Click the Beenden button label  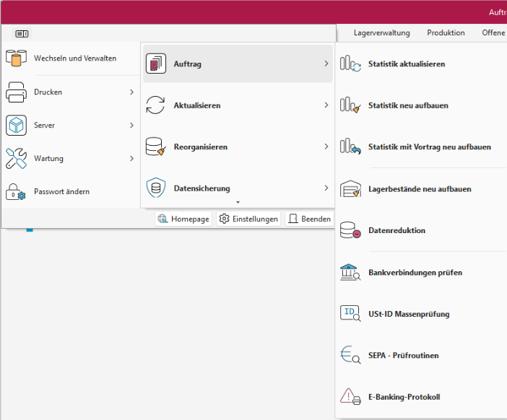click(x=316, y=219)
